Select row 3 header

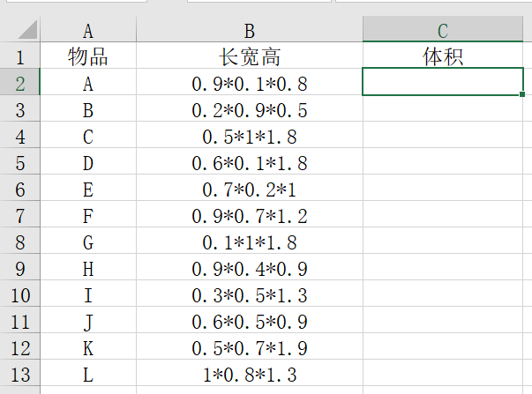pos(20,108)
